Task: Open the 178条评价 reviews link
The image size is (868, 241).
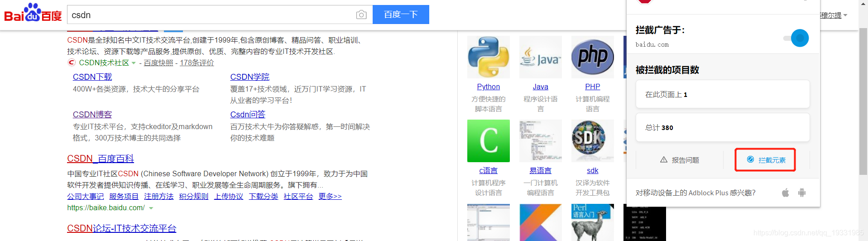Action: click(x=197, y=63)
